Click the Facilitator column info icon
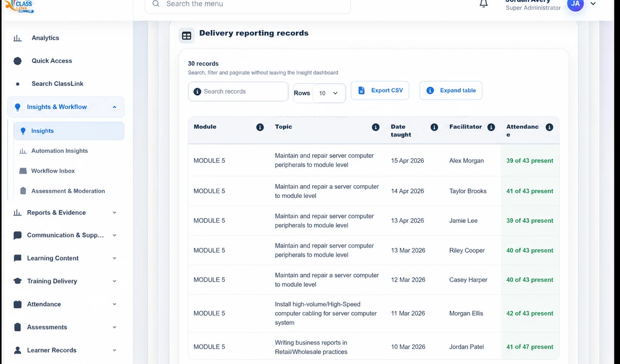620x364 pixels. (491, 127)
